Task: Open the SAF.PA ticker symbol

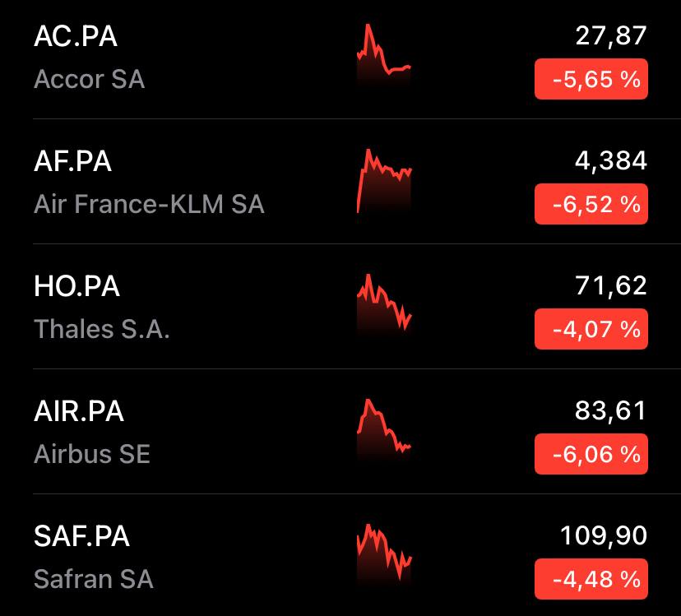Action: tap(81, 536)
